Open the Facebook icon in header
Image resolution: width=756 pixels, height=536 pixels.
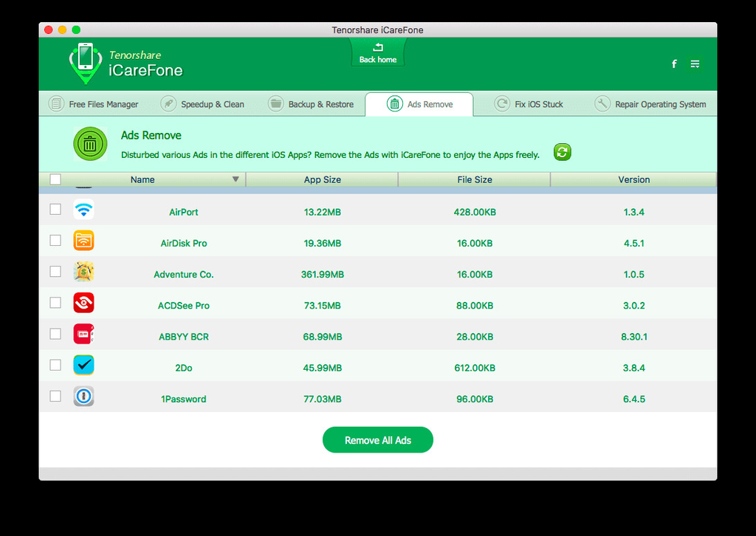674,63
